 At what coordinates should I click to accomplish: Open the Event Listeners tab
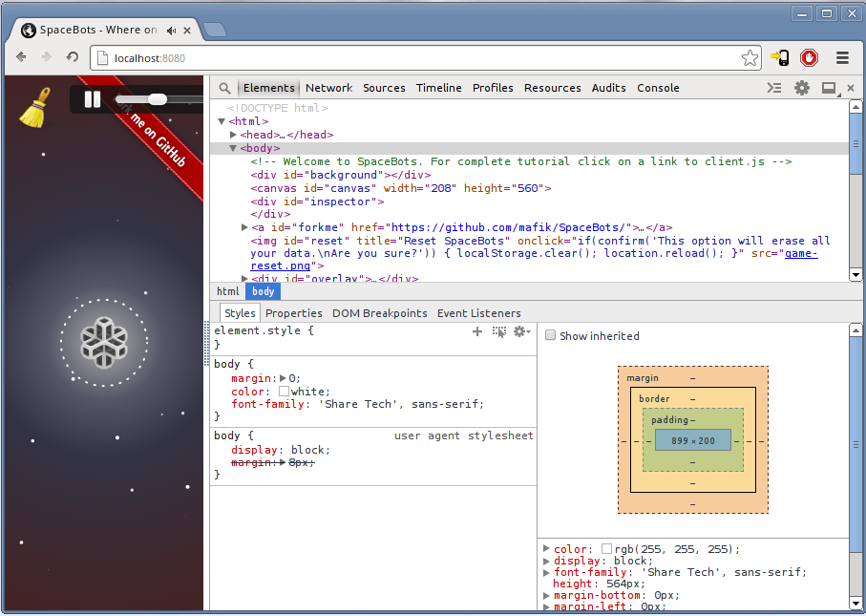(x=478, y=313)
